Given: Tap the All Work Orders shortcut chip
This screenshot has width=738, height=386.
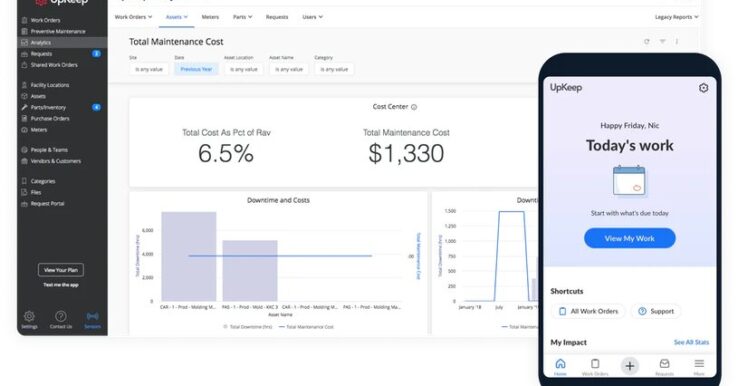Looking at the screenshot, I should [588, 311].
